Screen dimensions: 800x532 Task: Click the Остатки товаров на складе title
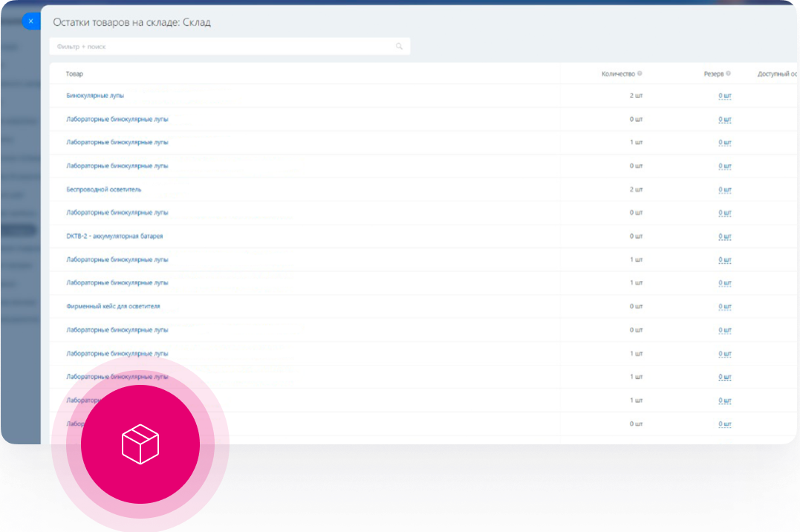(131, 22)
